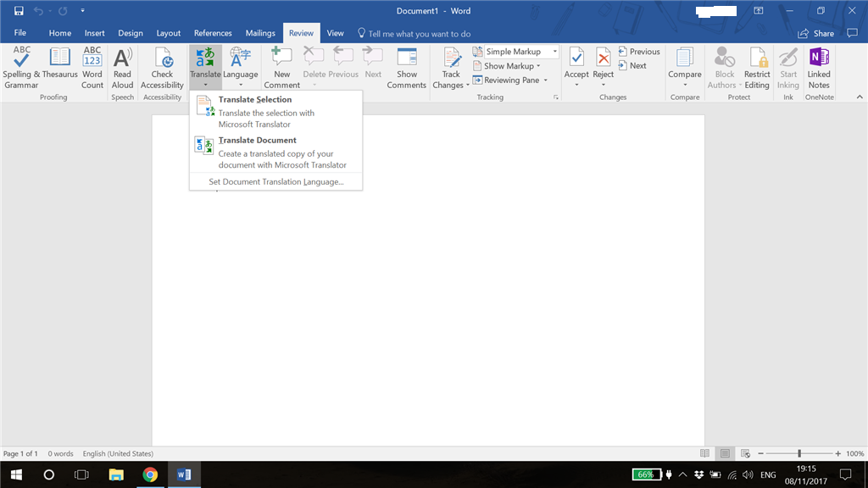Switch to Read Mode view
This screenshot has height=488, width=868.
pyautogui.click(x=704, y=454)
